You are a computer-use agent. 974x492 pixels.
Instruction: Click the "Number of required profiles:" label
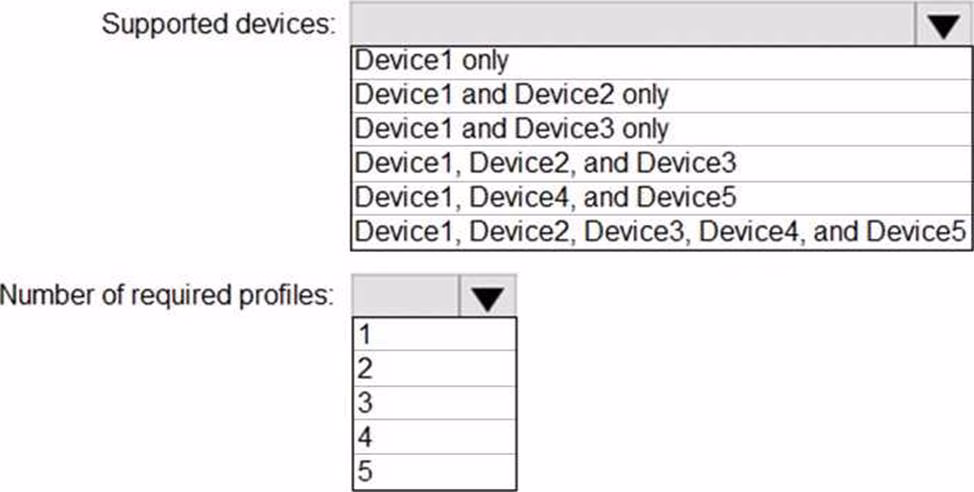(166, 296)
